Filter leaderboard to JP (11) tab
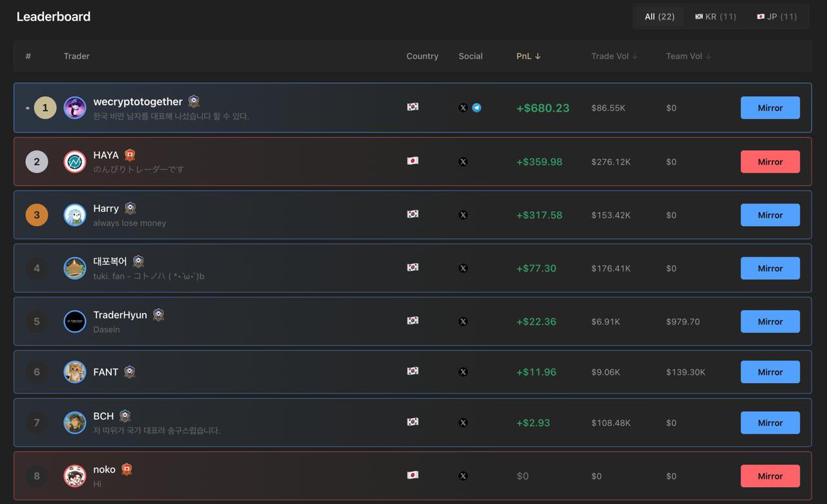Image resolution: width=827 pixels, height=504 pixels. 777,17
